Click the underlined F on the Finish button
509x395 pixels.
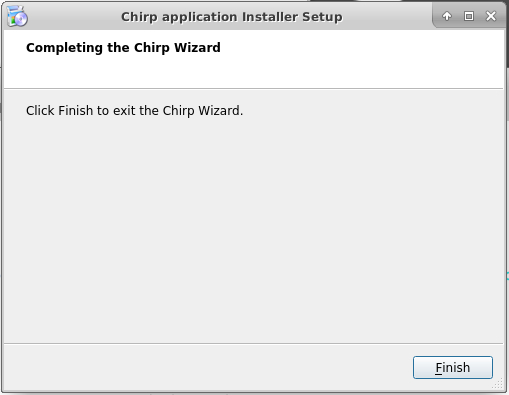[439, 368]
